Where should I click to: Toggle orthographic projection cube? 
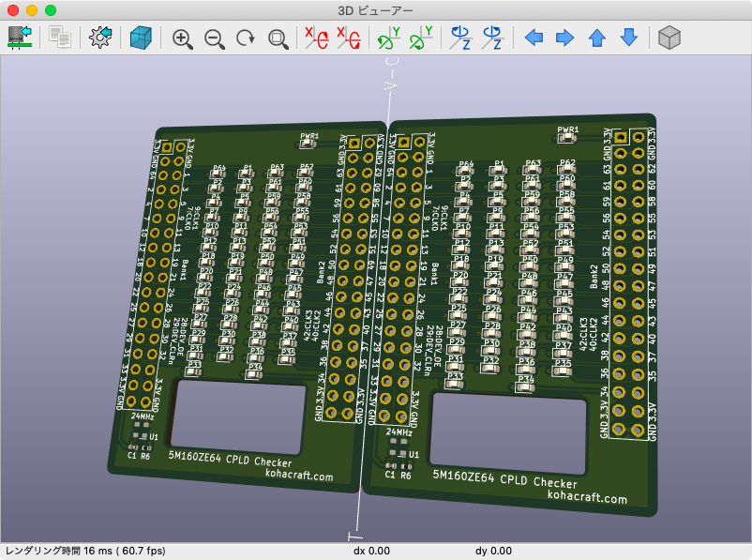click(669, 38)
